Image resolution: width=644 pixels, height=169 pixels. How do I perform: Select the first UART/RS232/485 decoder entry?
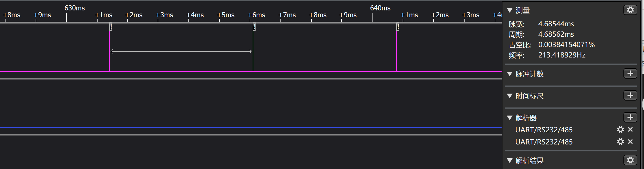click(544, 130)
